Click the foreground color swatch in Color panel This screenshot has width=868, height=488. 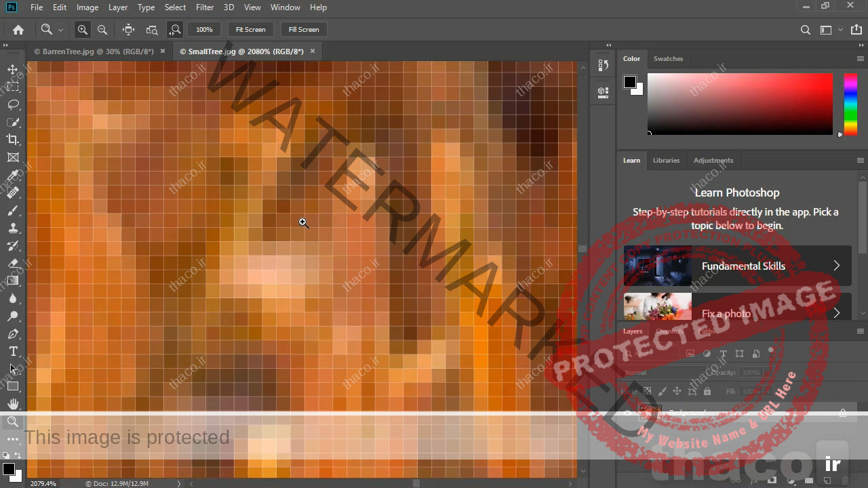(630, 82)
